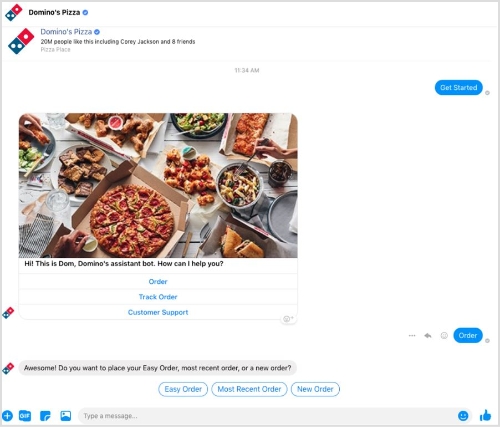Screen dimensions: 500x427
Task: Choose the Easy Order quick reply
Action: tap(183, 389)
